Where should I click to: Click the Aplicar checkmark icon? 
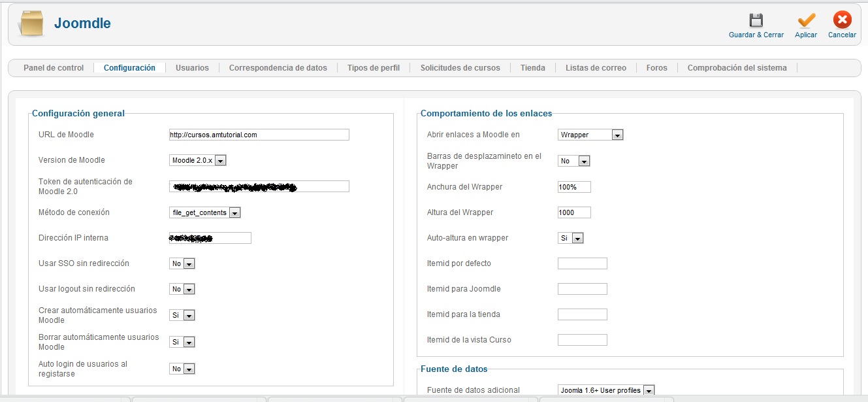806,21
